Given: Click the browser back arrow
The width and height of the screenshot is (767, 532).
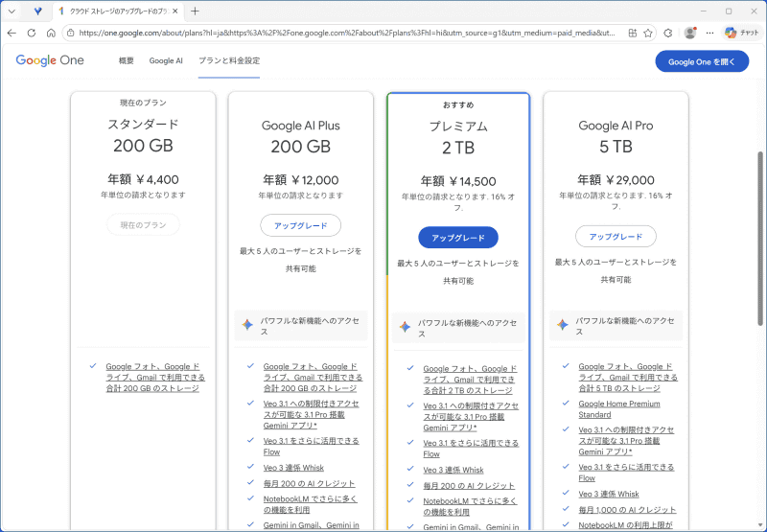Looking at the screenshot, I should tap(12, 33).
